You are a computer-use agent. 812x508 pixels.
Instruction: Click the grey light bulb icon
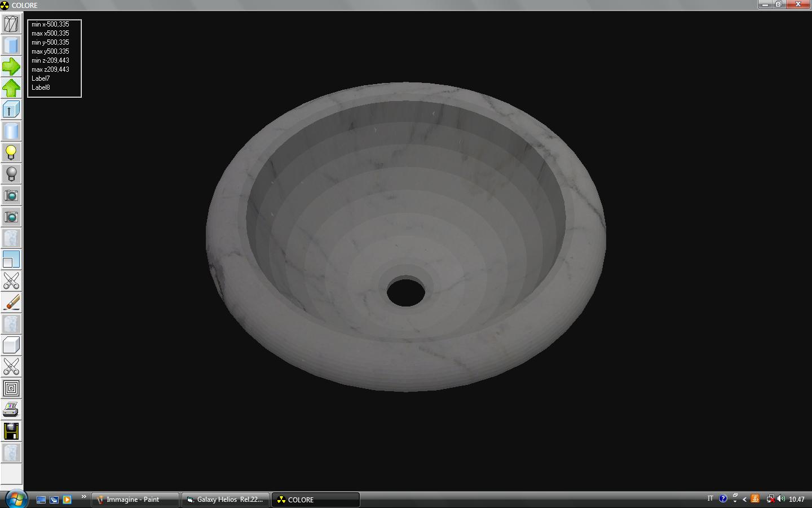[x=11, y=174]
